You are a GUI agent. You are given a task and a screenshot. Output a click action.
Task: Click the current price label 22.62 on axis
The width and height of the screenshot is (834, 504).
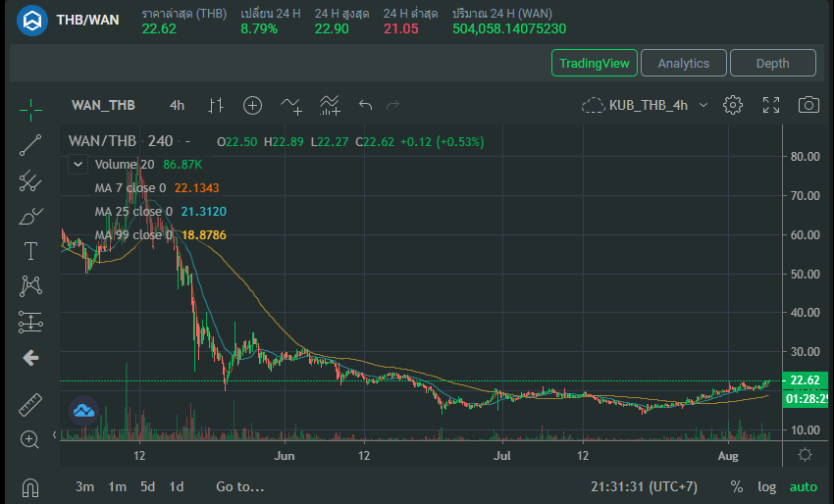pyautogui.click(x=806, y=380)
